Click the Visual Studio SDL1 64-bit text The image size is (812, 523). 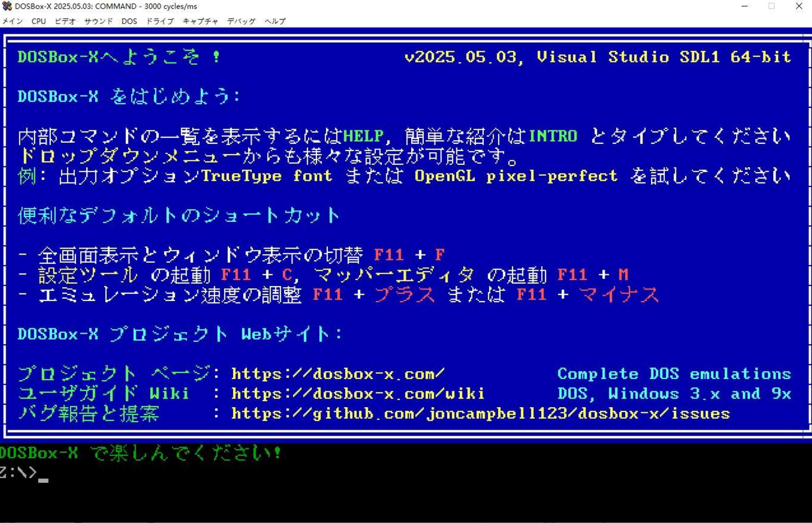[664, 57]
